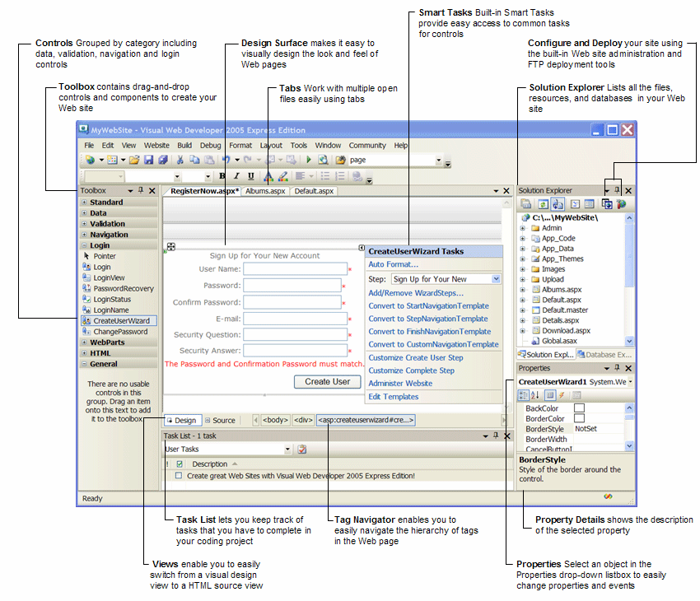Click the Background Color highlighter icon
The width and height of the screenshot is (700, 601).
pyautogui.click(x=283, y=177)
